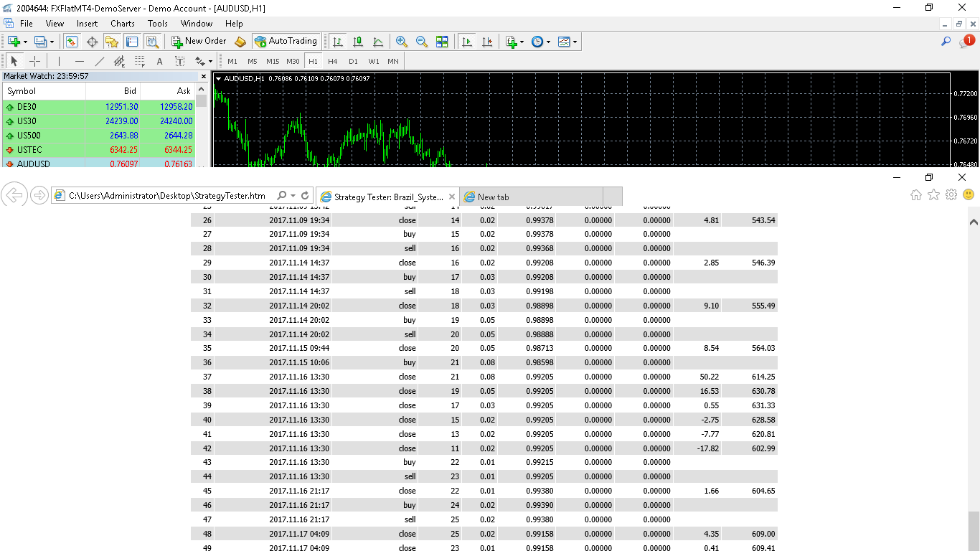Select the text label tool
This screenshot has width=980, height=551.
coord(179,61)
